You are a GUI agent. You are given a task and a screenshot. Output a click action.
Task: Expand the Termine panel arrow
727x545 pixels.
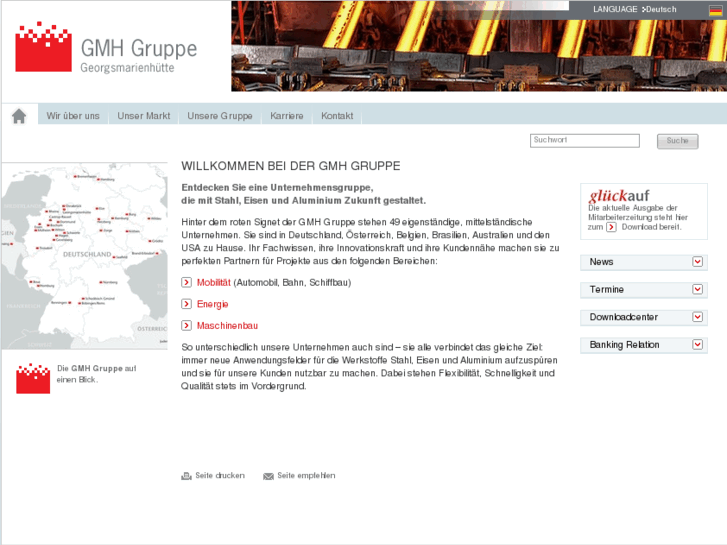(697, 289)
